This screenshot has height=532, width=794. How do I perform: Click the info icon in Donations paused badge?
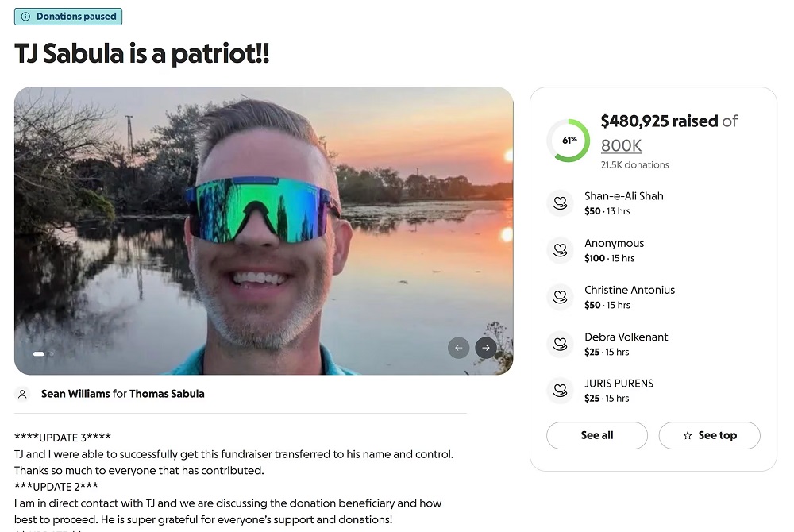pyautogui.click(x=26, y=17)
